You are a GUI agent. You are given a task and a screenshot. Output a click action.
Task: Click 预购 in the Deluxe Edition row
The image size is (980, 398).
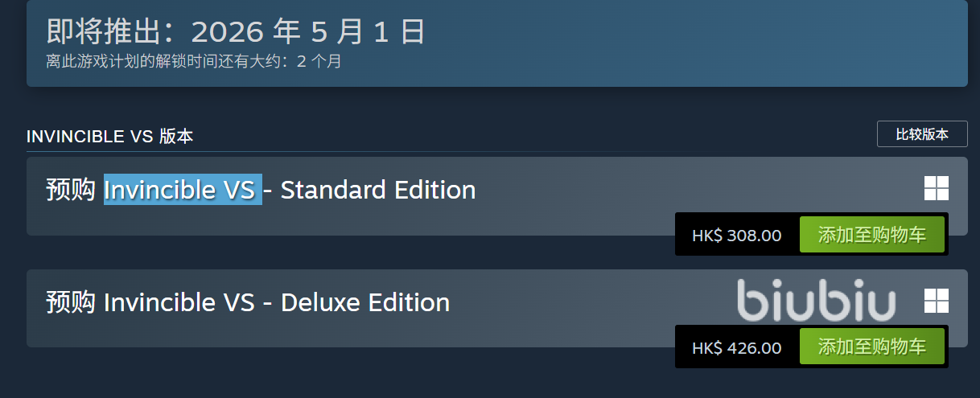click(71, 303)
